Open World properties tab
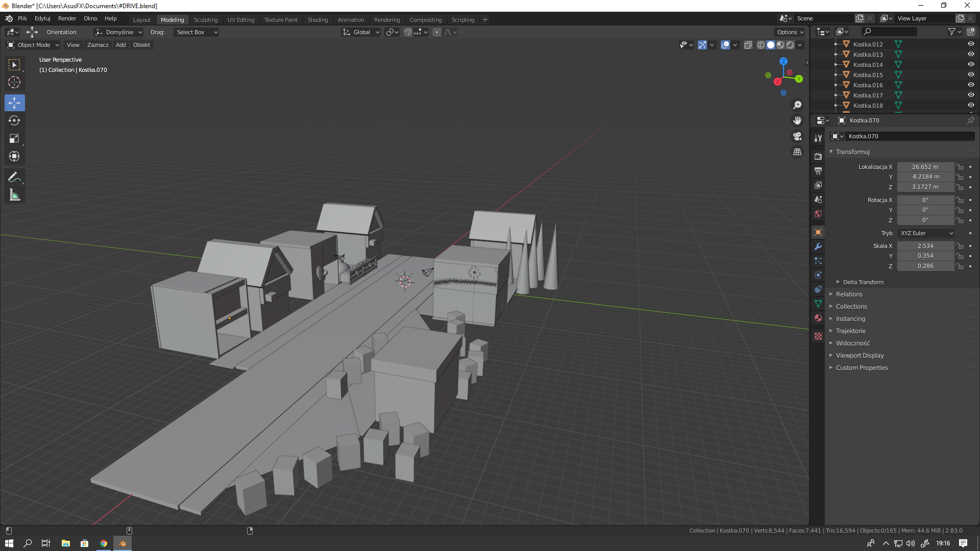The width and height of the screenshot is (980, 551). tap(818, 214)
